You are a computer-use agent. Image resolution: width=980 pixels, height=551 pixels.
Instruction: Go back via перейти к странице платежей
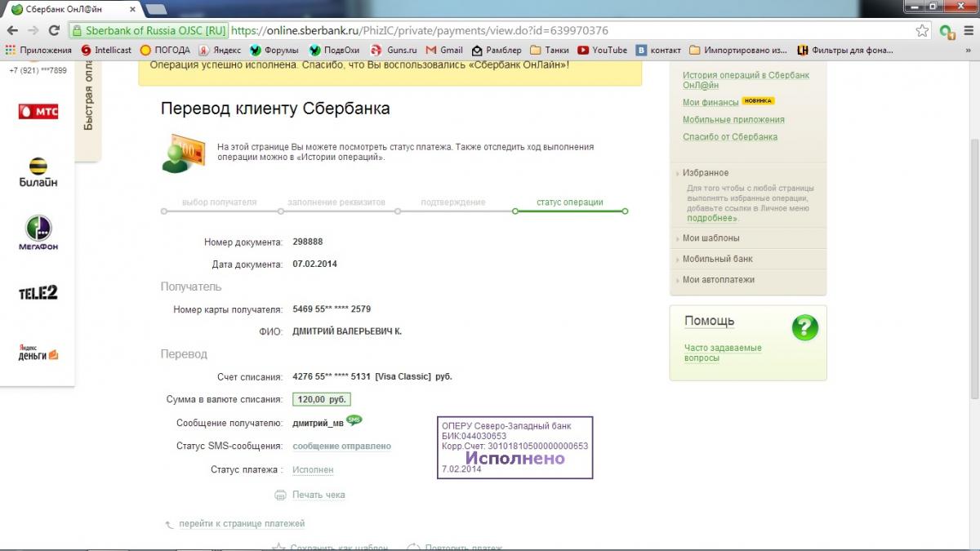pos(241,523)
